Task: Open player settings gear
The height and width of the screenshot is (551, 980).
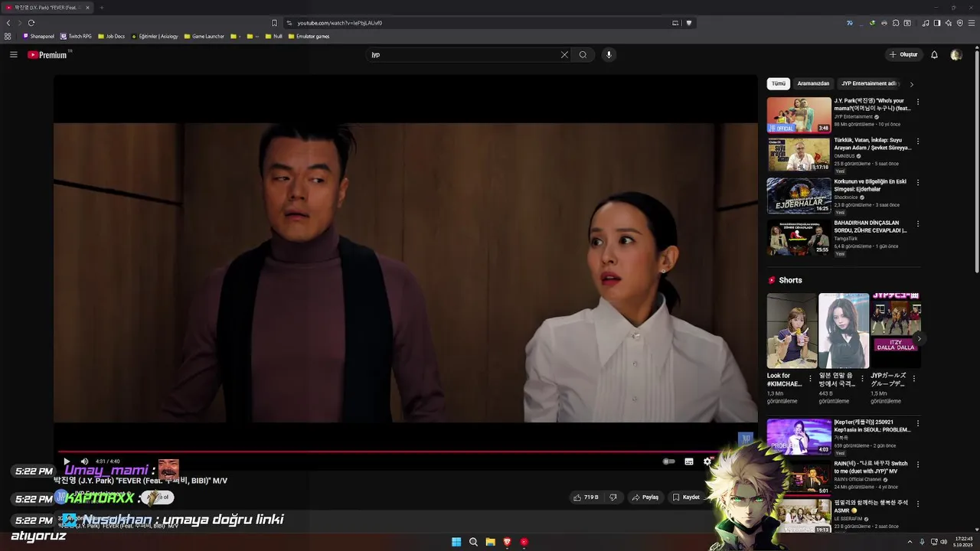Action: pyautogui.click(x=707, y=461)
